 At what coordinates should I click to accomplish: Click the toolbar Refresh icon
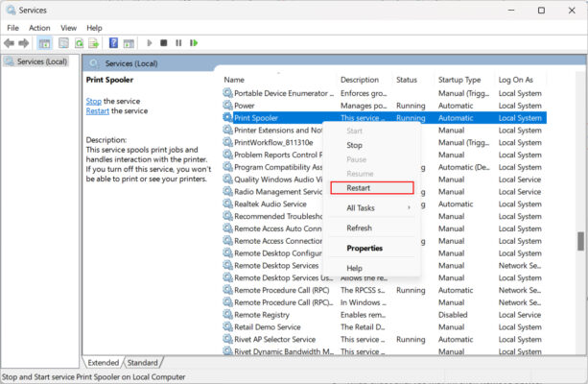(x=79, y=43)
